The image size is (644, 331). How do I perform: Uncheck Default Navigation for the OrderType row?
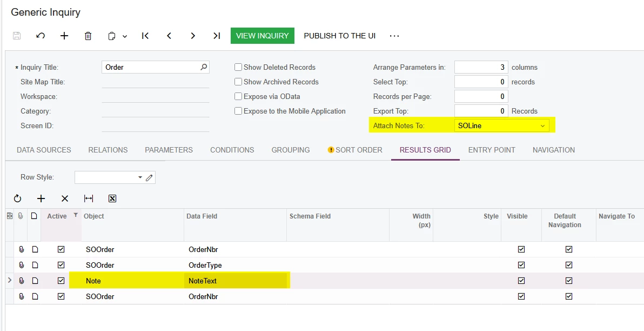(x=569, y=265)
